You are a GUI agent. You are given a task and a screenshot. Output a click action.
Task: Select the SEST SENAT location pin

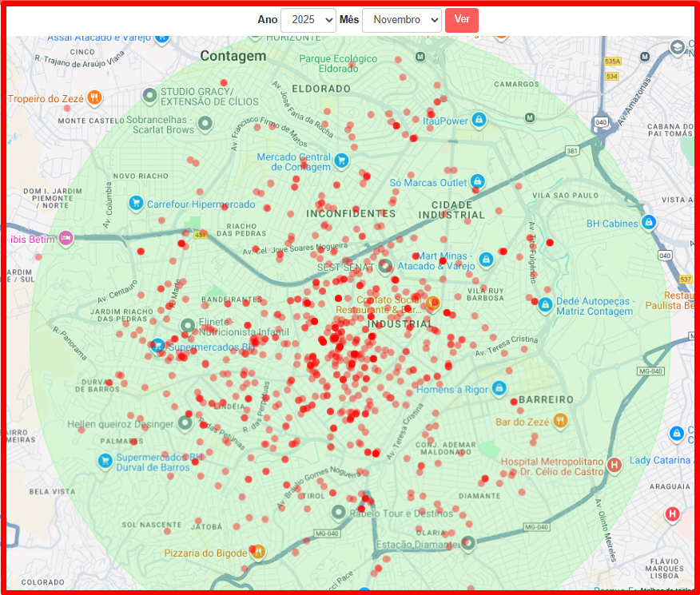coord(385,266)
